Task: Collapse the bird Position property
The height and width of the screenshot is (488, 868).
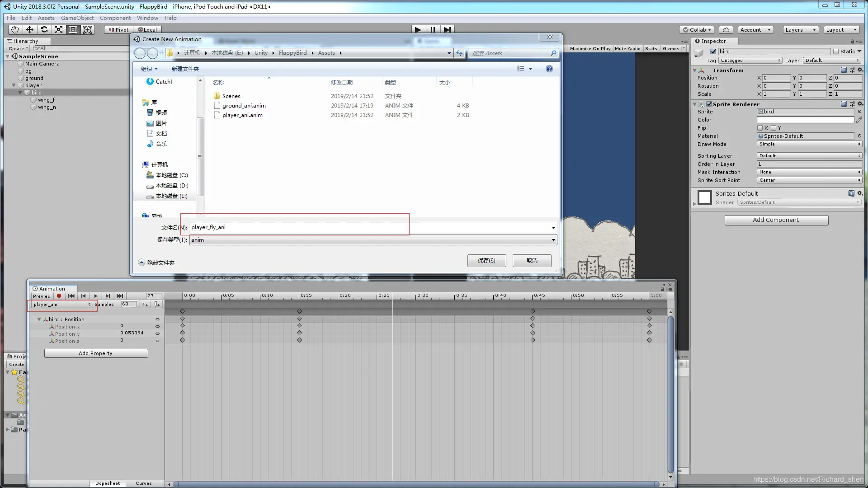Action: [39, 319]
